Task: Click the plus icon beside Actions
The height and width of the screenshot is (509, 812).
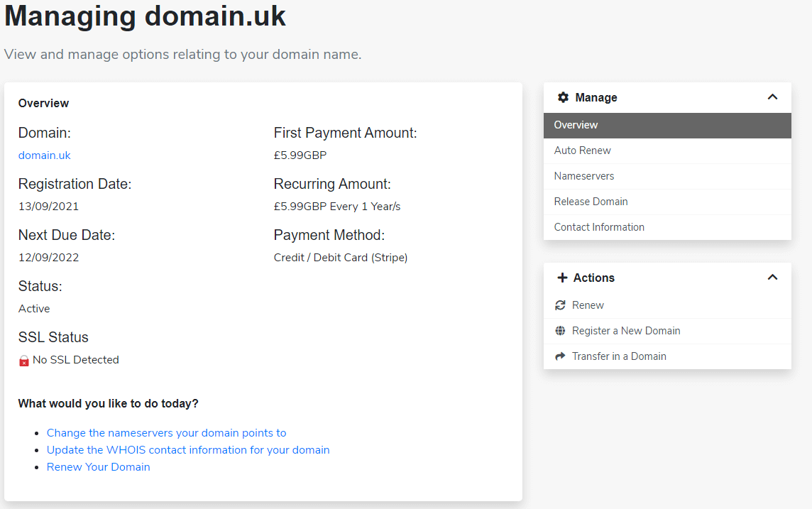Action: tap(562, 278)
